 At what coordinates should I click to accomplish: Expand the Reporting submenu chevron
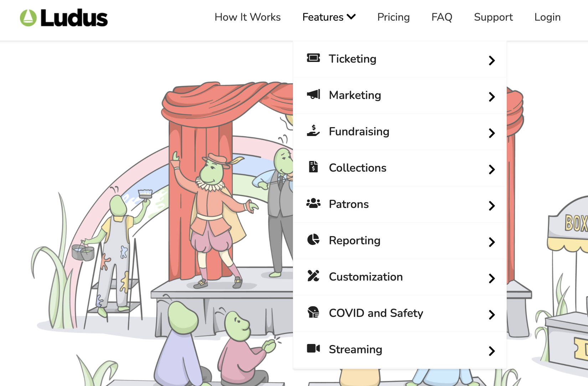tap(492, 242)
